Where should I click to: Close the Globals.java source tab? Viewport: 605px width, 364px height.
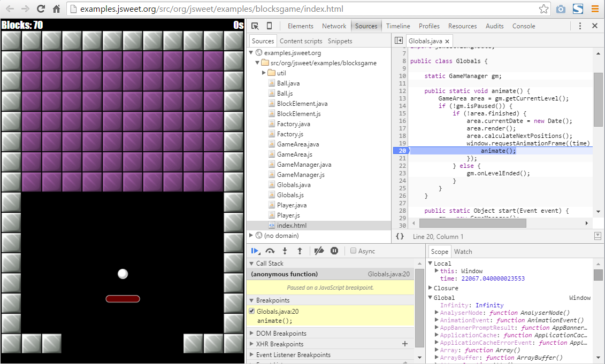[x=447, y=40]
